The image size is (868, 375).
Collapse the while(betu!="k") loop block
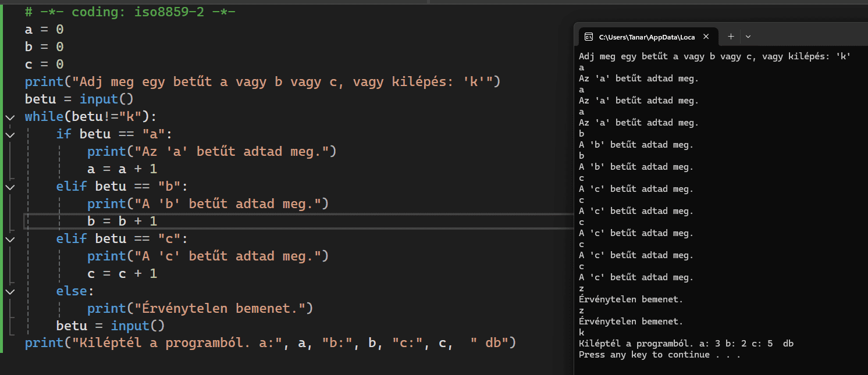(9, 117)
